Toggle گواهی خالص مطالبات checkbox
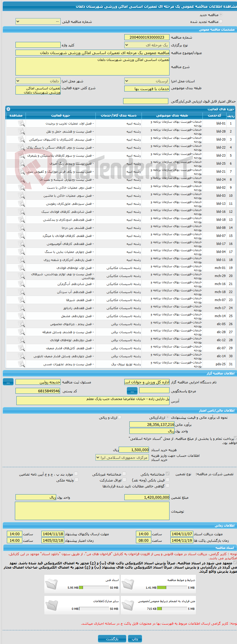 [168, 486]
